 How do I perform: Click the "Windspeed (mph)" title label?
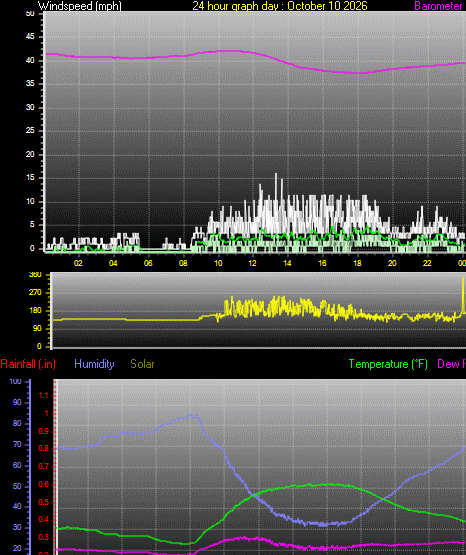[80, 6]
